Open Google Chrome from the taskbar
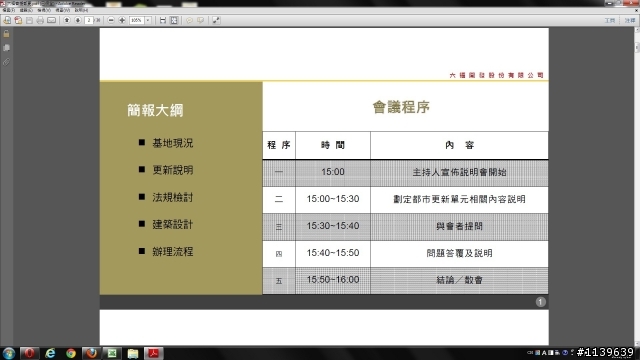640x360 pixels. tap(71, 353)
